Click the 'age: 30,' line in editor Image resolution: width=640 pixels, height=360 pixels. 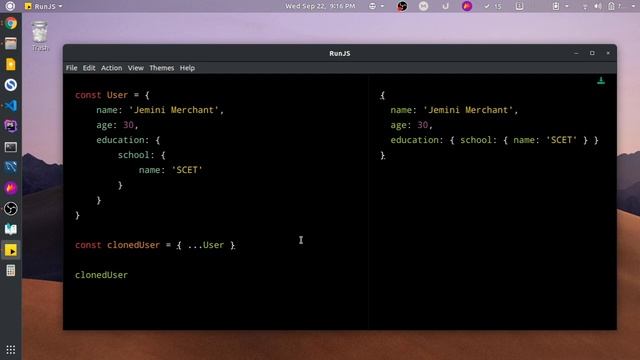point(117,125)
